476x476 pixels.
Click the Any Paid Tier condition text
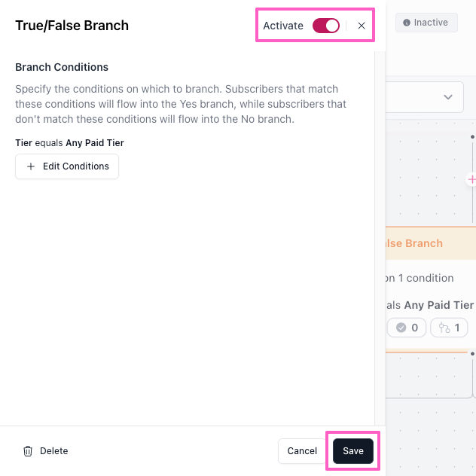tap(438, 305)
